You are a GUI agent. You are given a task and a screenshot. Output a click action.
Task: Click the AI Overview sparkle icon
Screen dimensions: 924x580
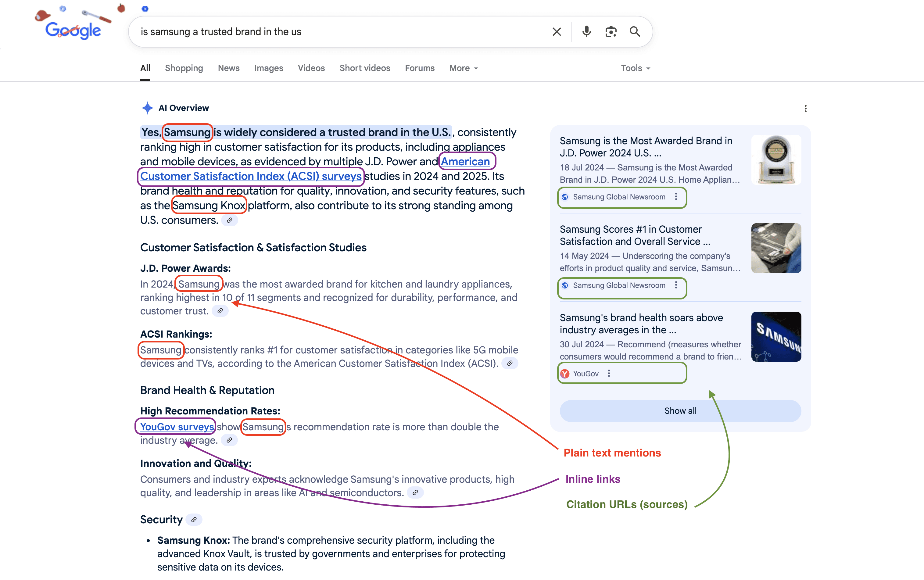click(147, 108)
